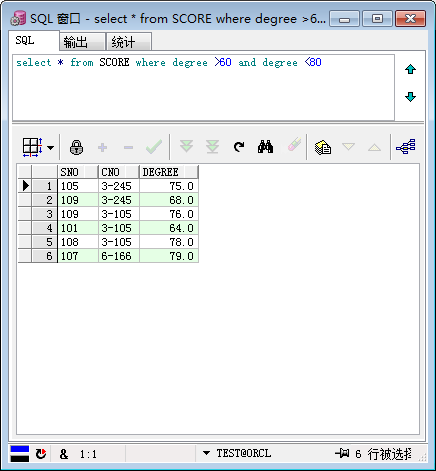Click the clear record eraser icon
Screen dimensions: 436x471
point(294,144)
